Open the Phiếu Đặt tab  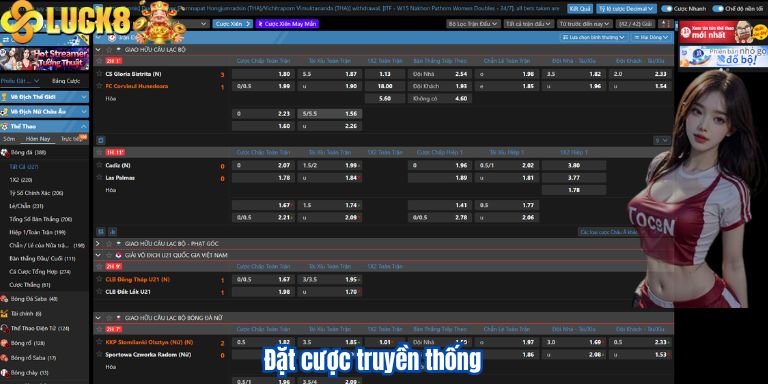click(x=20, y=81)
